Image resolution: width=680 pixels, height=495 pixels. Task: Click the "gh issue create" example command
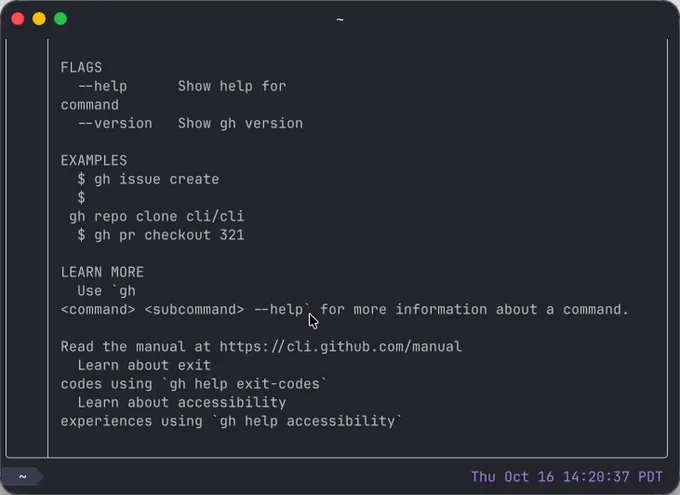tap(156, 179)
